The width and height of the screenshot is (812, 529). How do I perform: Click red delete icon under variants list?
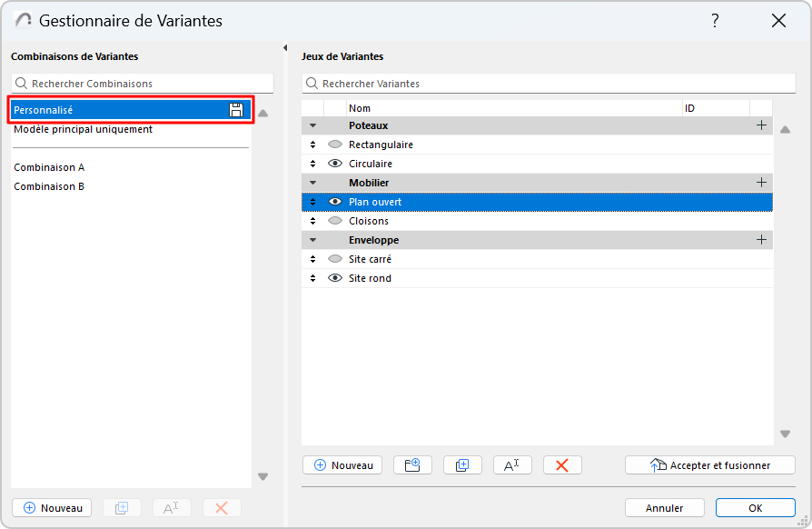pyautogui.click(x=561, y=464)
